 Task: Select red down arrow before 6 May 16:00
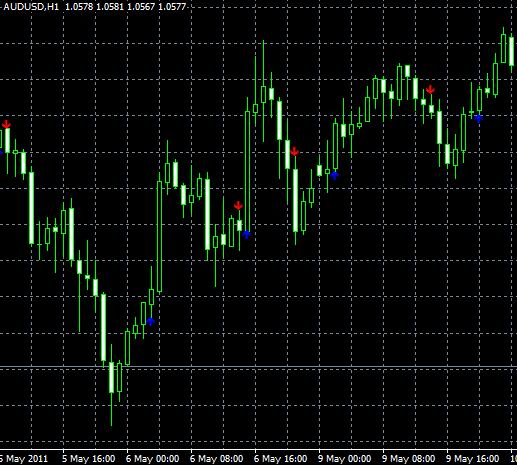coord(238,205)
